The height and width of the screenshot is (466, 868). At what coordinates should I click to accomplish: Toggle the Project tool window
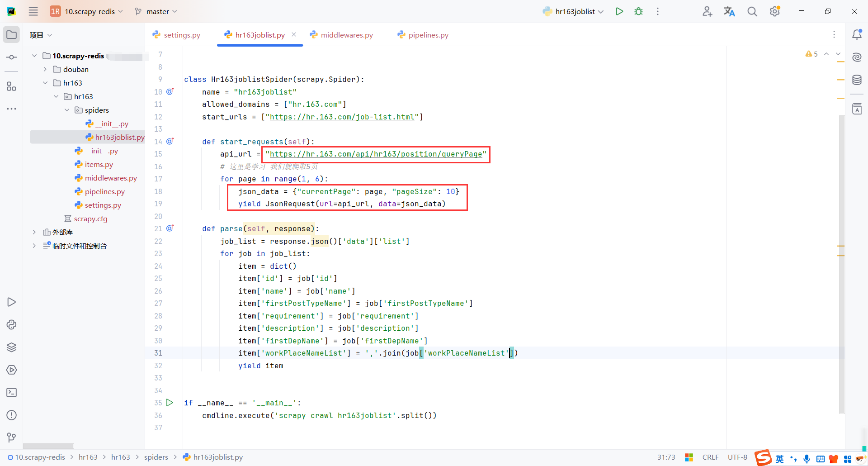tap(12, 35)
